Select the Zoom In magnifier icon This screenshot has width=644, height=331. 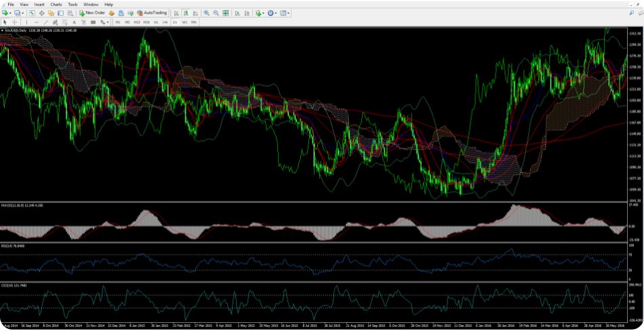(x=206, y=13)
